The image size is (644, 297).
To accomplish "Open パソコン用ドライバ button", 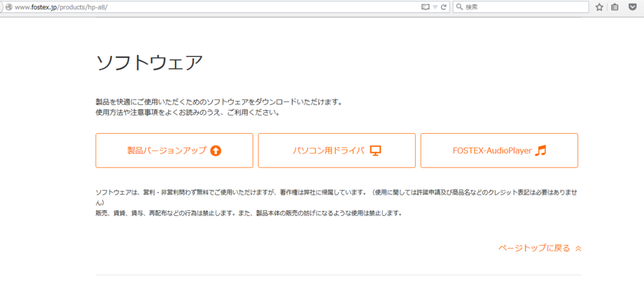I will [337, 151].
